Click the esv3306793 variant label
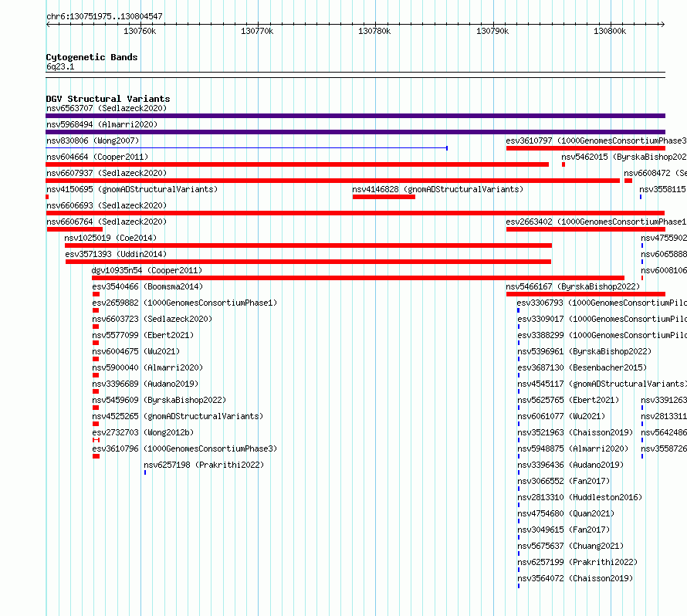Image resolution: width=687 pixels, height=616 pixels. 601,303
